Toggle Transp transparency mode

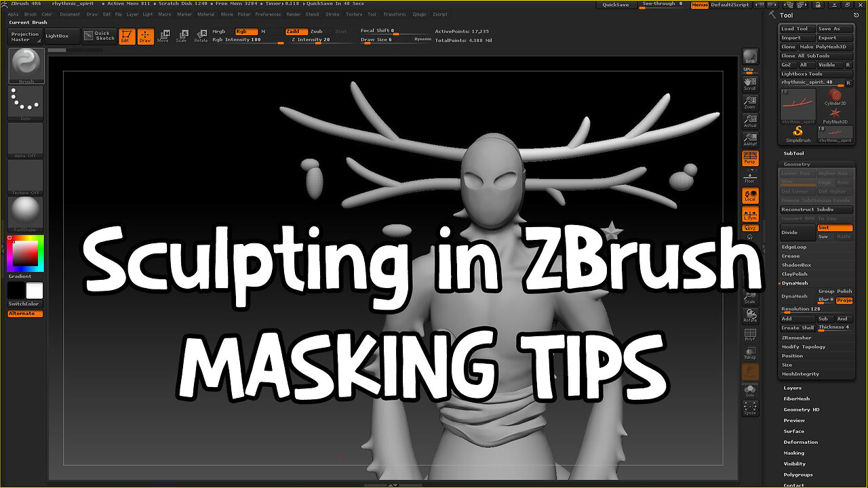[750, 353]
